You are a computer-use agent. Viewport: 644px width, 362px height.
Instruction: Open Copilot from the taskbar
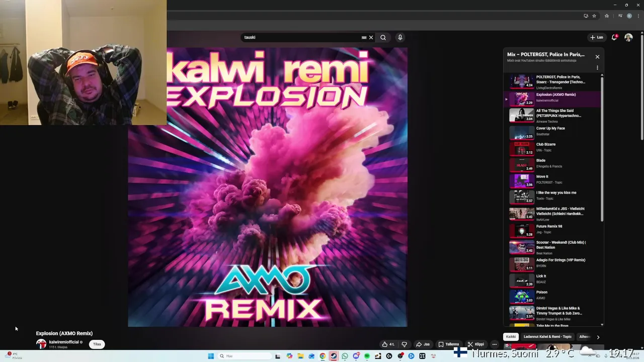coord(289,356)
